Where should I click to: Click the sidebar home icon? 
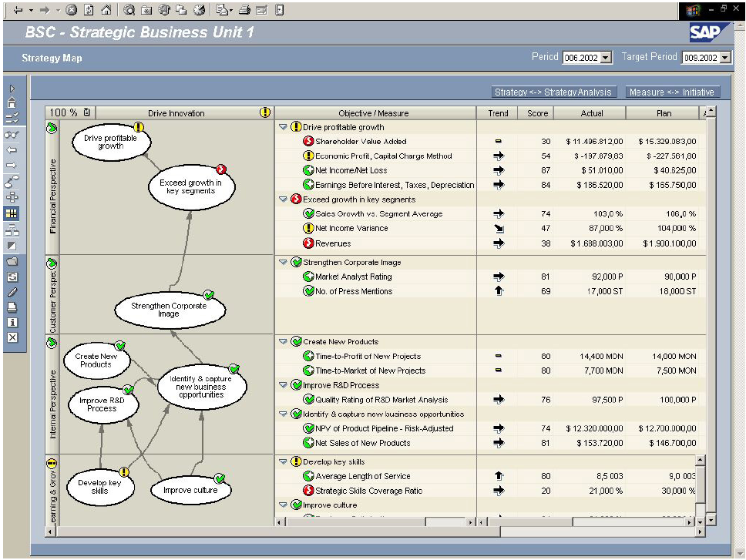[12, 102]
